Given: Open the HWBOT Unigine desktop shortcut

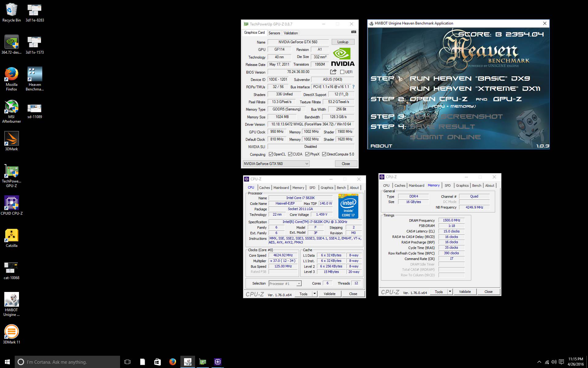Looking at the screenshot, I should (x=12, y=304).
